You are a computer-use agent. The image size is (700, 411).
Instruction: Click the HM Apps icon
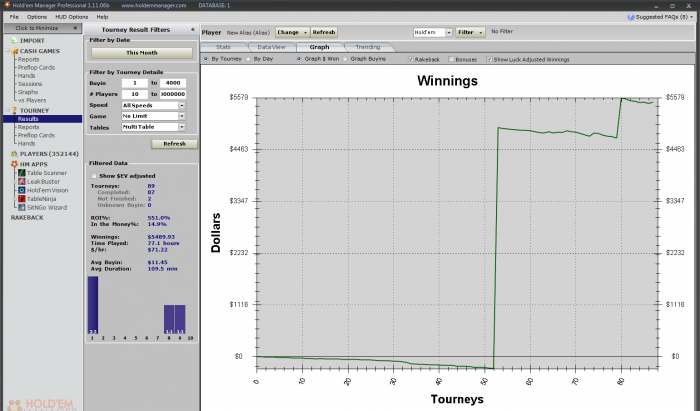14,164
